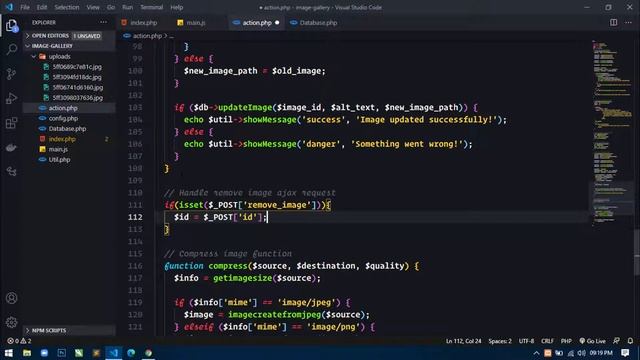Change encoding via UTF-8 indicator

tap(526, 341)
